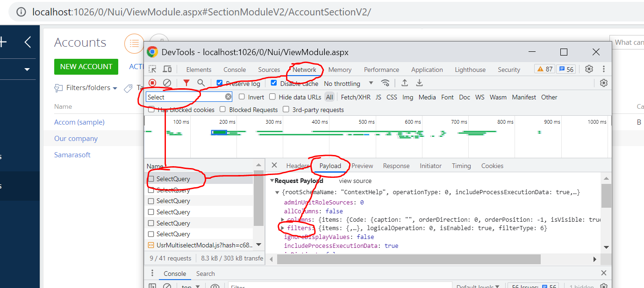Clear all network requests
This screenshot has height=288, width=644.
[167, 83]
